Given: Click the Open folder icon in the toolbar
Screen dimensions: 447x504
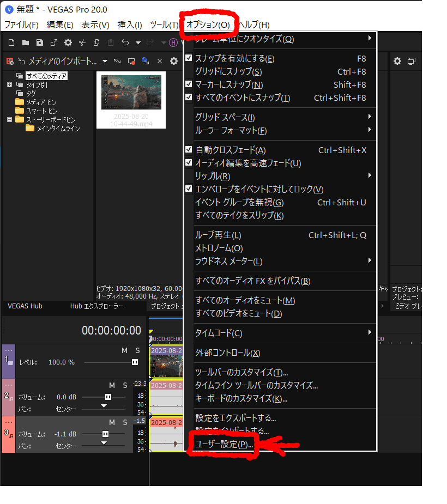Looking at the screenshot, I should [26, 42].
